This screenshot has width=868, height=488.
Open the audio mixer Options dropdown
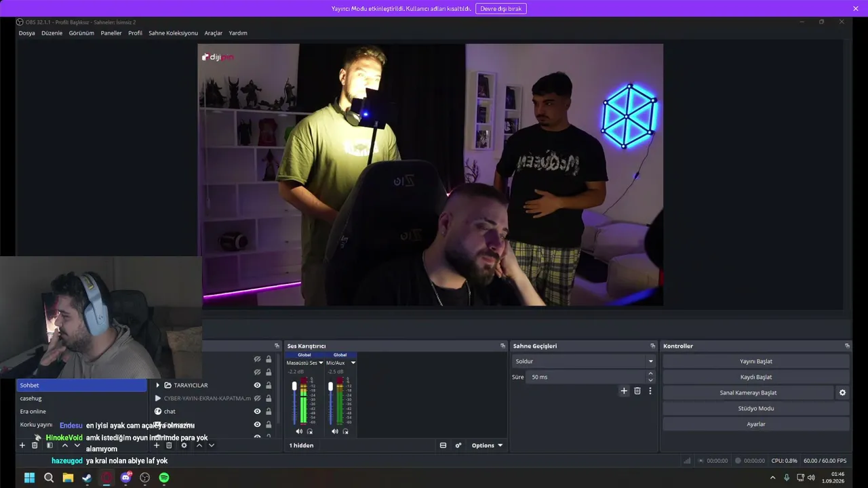tap(488, 445)
